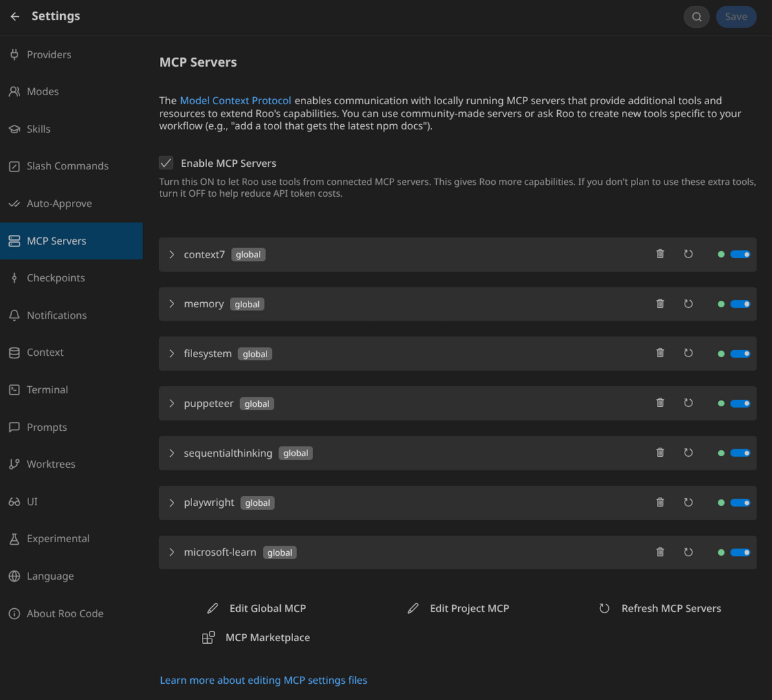Open the Model Context Protocol link
This screenshot has width=772, height=700.
pyautogui.click(x=236, y=101)
